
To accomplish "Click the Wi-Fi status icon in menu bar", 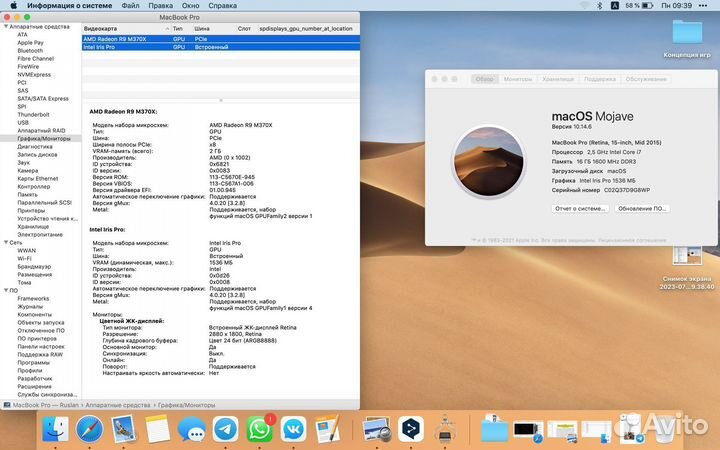I will pyautogui.click(x=585, y=6).
